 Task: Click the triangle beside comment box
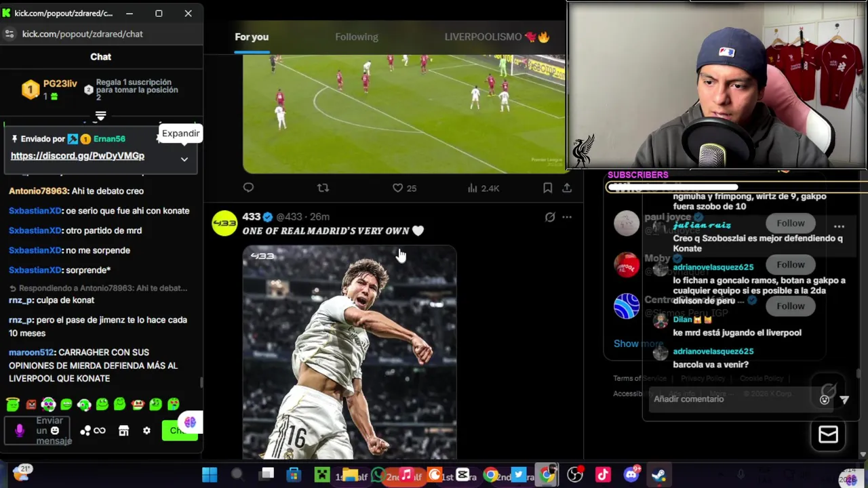(x=844, y=400)
